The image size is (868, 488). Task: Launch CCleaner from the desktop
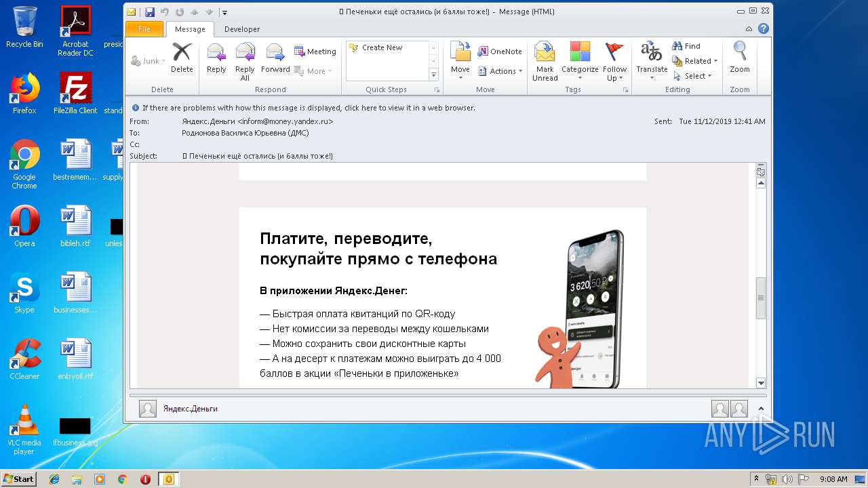tap(24, 359)
